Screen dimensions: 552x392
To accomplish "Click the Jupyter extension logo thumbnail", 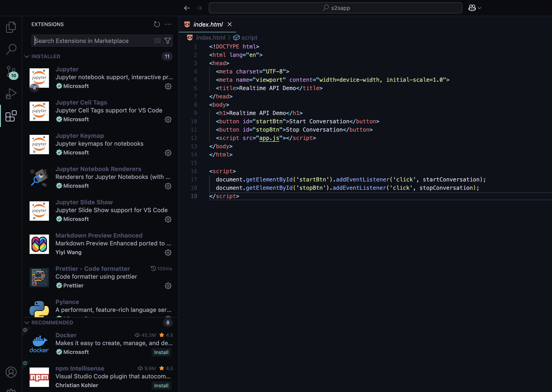I will click(x=39, y=78).
